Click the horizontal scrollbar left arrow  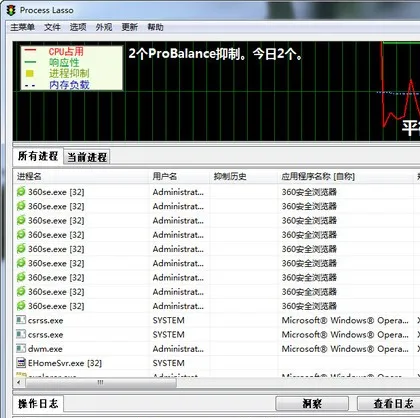click(x=19, y=382)
